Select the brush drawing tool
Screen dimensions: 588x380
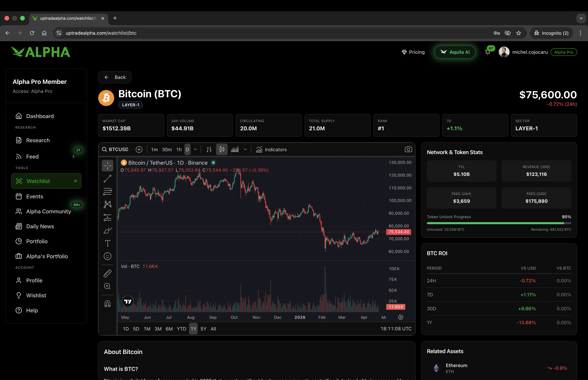[107, 230]
